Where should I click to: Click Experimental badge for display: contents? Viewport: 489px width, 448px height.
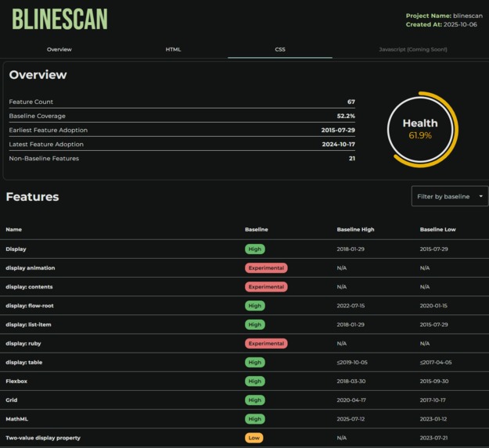266,287
